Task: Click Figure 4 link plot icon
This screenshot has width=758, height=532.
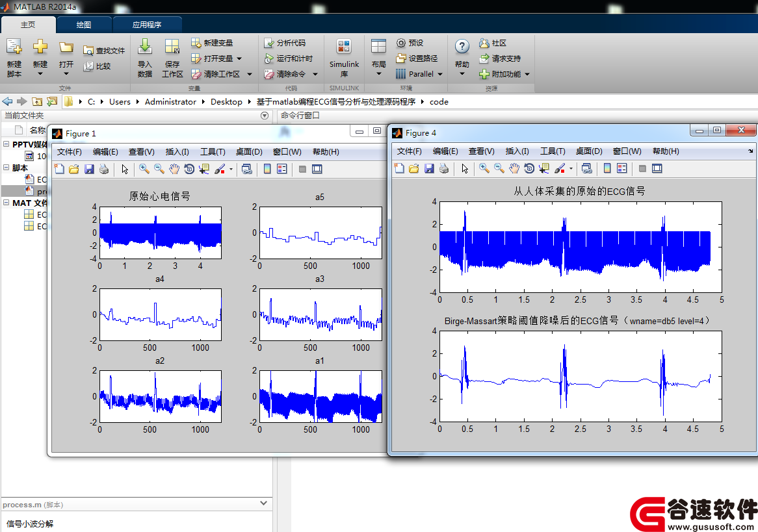Action: (x=587, y=169)
